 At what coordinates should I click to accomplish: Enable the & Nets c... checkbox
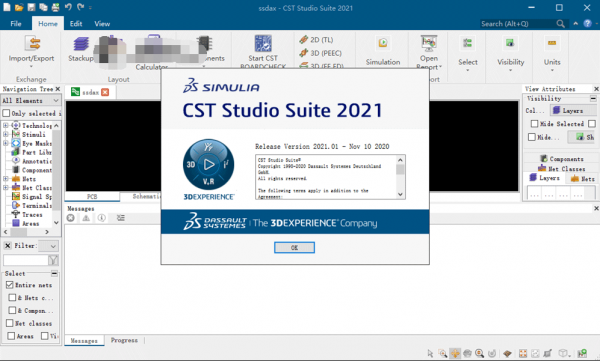coord(12,297)
